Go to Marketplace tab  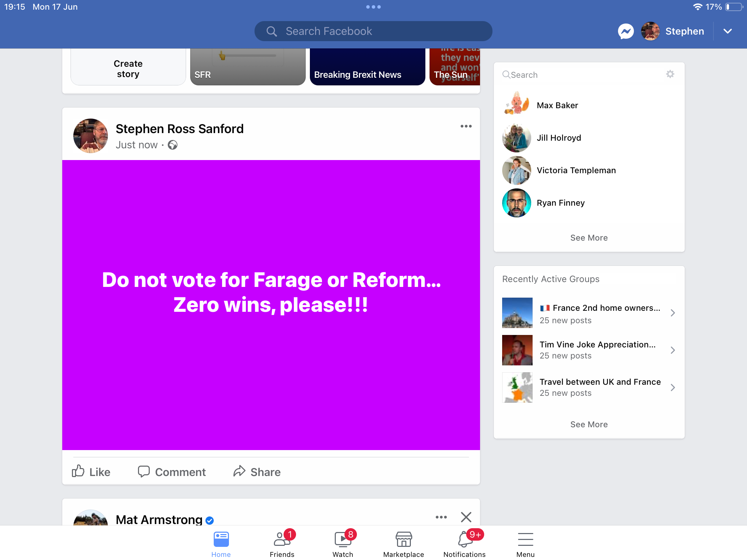[404, 543]
